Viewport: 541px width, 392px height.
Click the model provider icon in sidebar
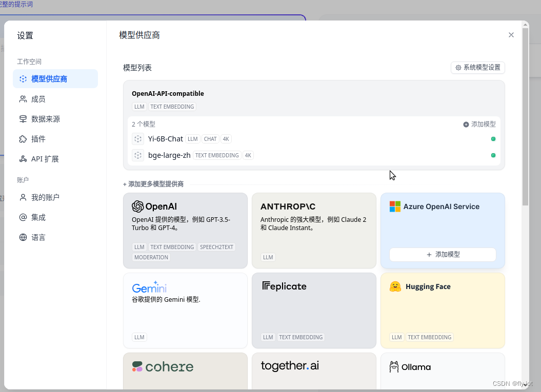pos(23,79)
